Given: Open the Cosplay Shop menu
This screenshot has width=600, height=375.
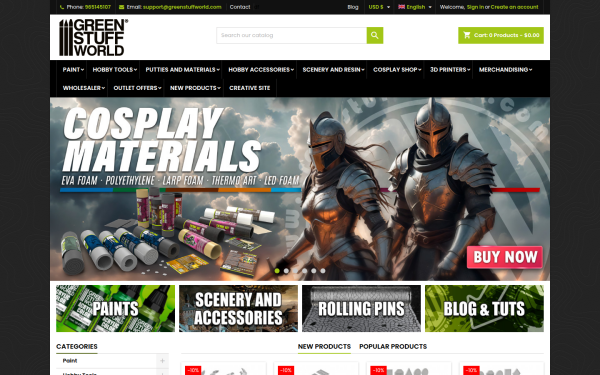Looking at the screenshot, I should coord(397,70).
